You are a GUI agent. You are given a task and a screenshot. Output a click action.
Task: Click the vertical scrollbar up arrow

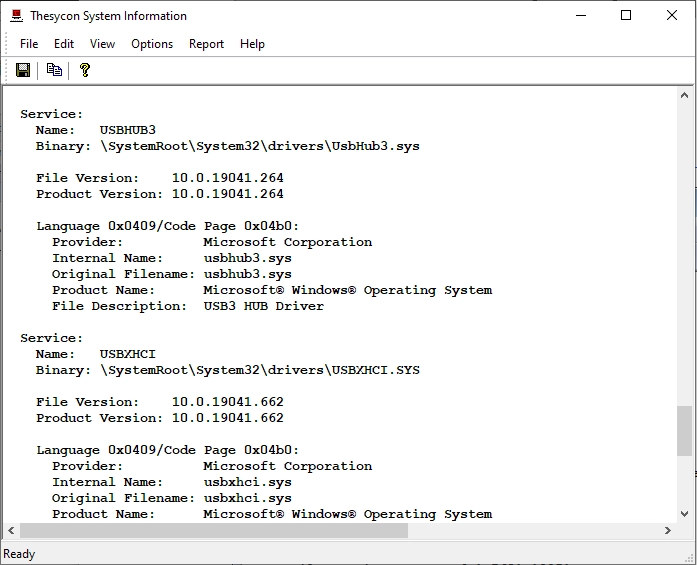point(684,96)
